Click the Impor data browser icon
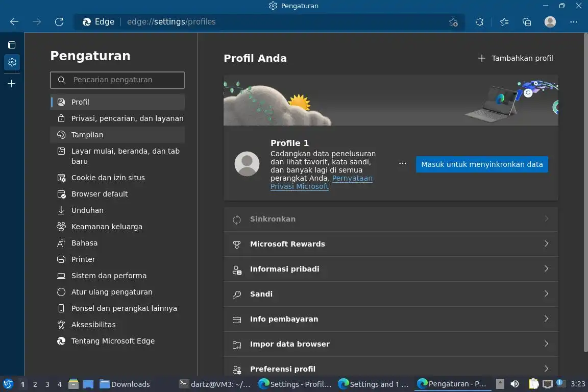This screenshot has width=588, height=392. click(x=237, y=345)
